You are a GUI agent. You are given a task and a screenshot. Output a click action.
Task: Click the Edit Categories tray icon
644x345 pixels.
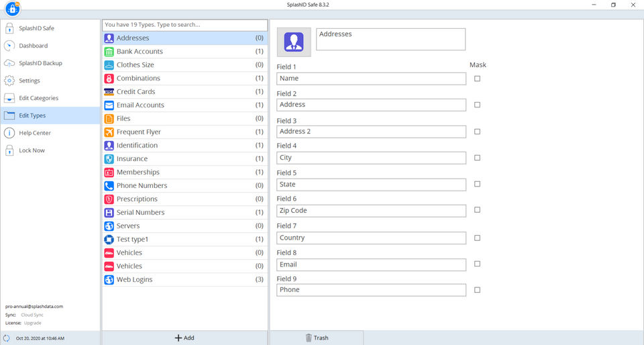pyautogui.click(x=9, y=98)
